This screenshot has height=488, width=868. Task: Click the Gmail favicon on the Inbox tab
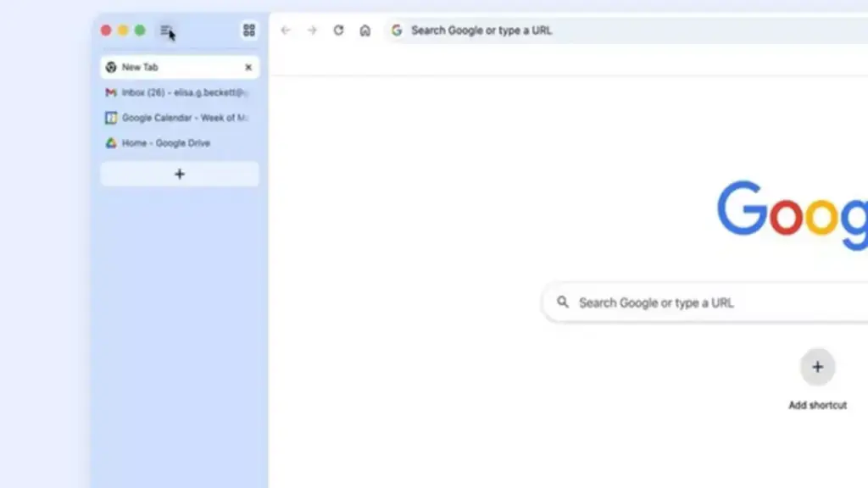tap(111, 92)
